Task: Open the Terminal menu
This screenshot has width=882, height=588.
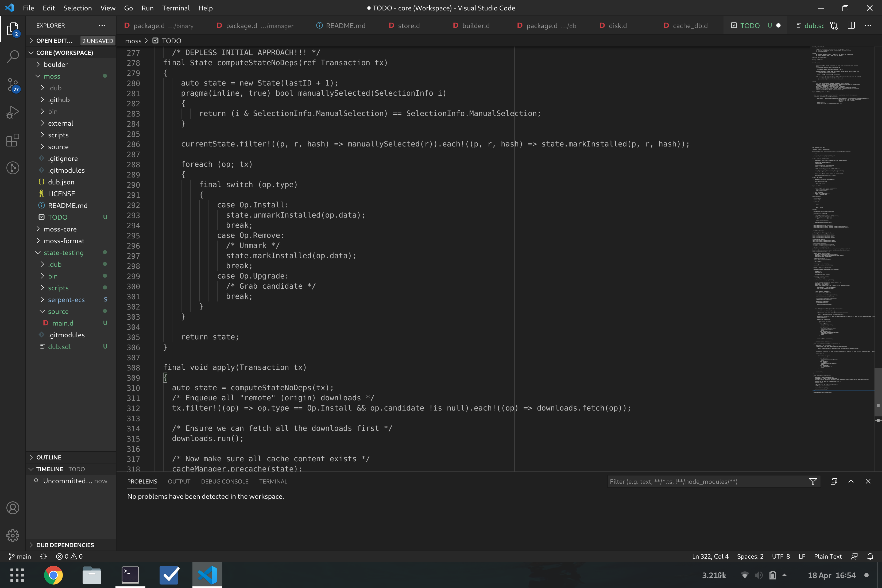Action: pyautogui.click(x=176, y=8)
